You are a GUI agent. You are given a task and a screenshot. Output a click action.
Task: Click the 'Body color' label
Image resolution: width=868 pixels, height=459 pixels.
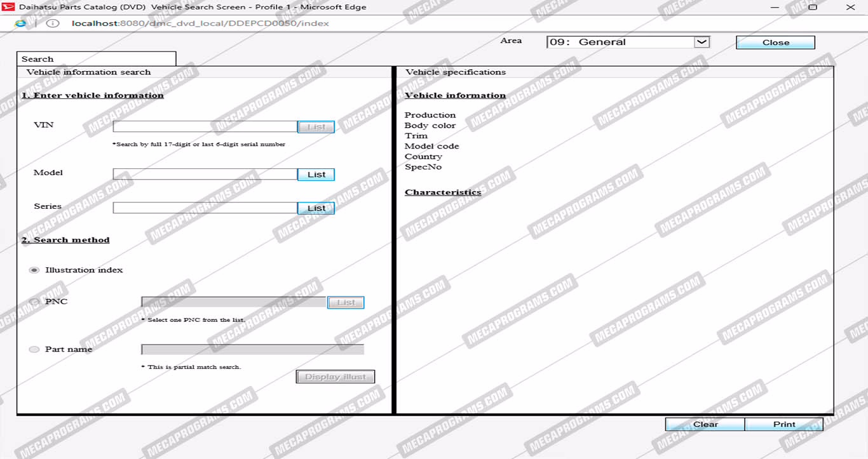[x=430, y=126]
